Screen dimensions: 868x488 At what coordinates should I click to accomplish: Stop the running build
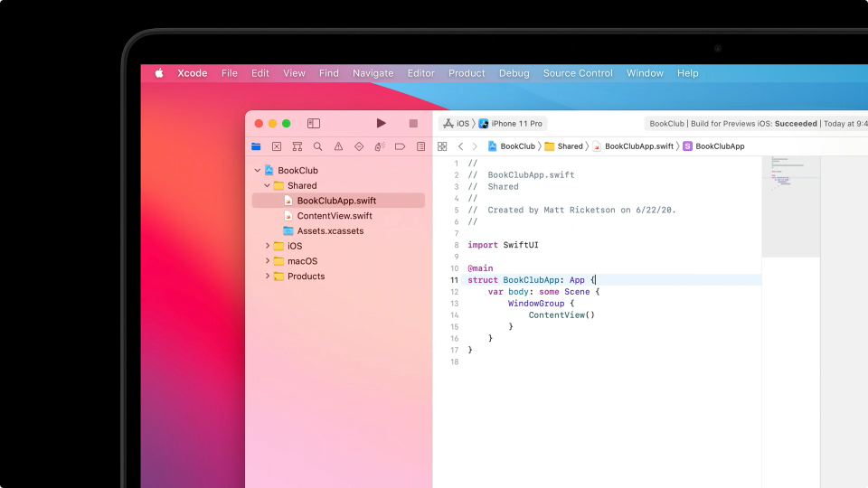tap(413, 124)
